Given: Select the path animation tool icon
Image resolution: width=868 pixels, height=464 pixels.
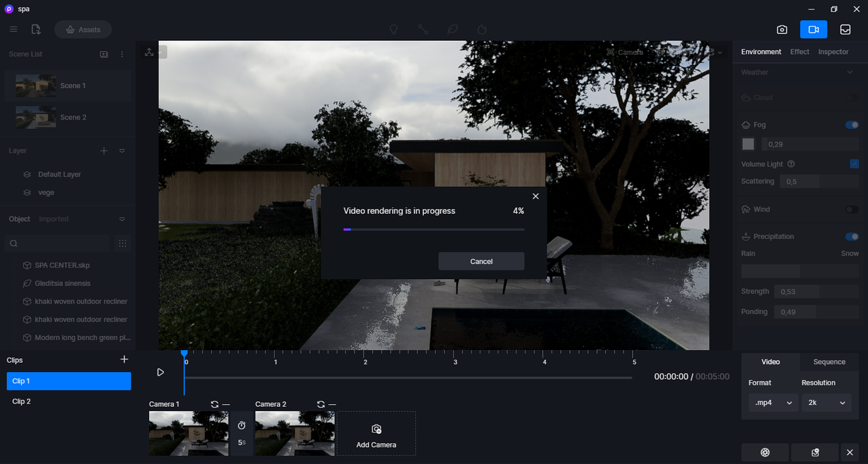Looking at the screenshot, I should 423,30.
